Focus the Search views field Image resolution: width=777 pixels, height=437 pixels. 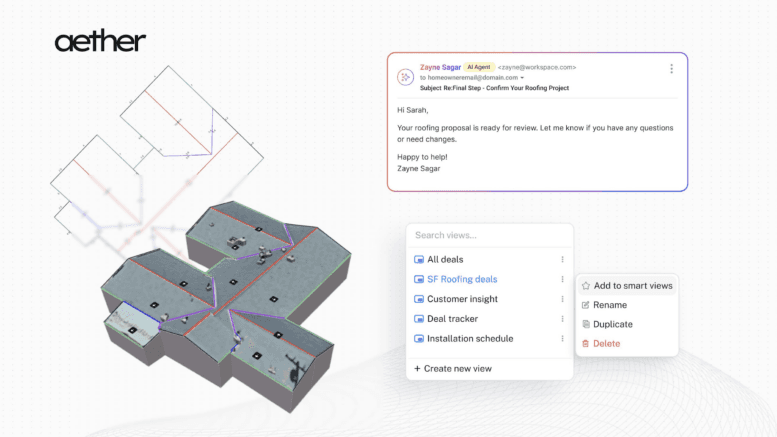click(490, 235)
